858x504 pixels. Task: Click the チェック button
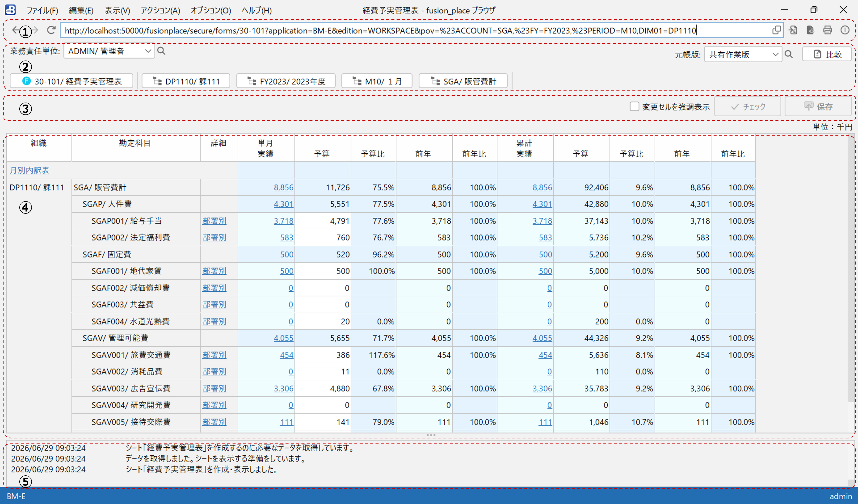pos(747,107)
